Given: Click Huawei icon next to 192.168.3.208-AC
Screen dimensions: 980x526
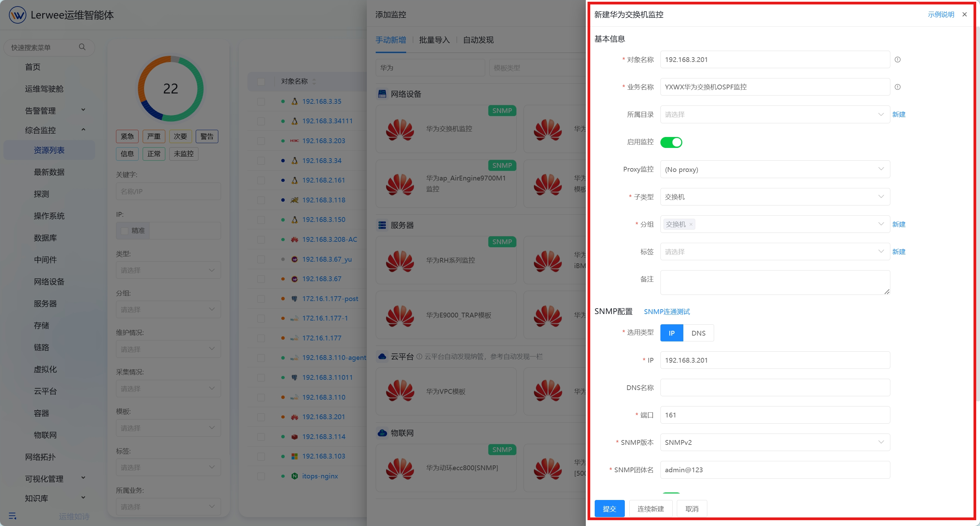Looking at the screenshot, I should (x=295, y=239).
